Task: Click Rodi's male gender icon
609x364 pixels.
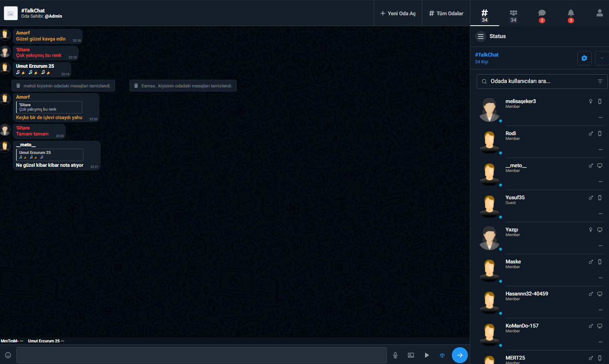Action: 591,133
